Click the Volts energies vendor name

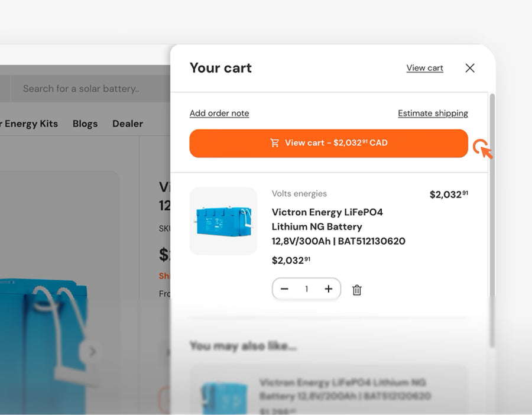pos(299,193)
